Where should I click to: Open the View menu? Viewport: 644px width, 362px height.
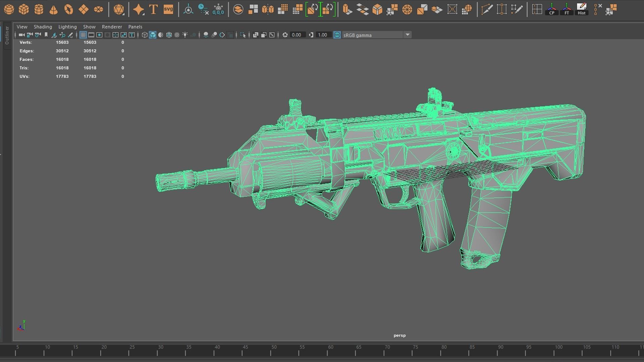pos(22,27)
